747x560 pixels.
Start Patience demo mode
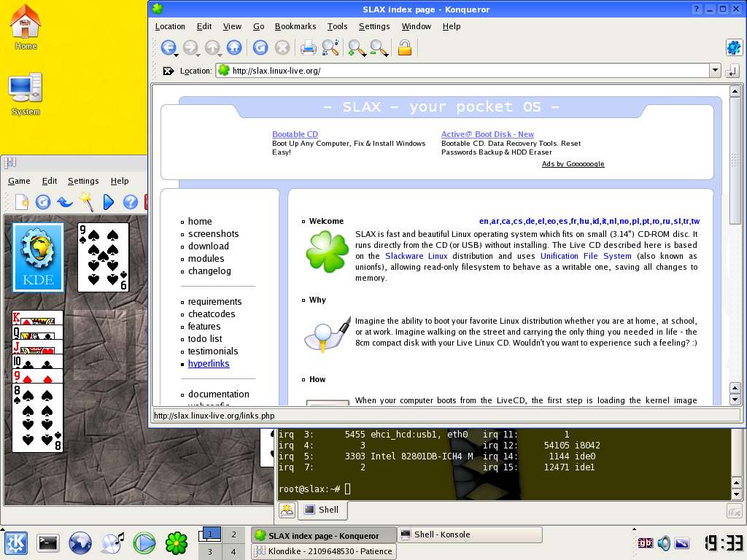(x=109, y=202)
